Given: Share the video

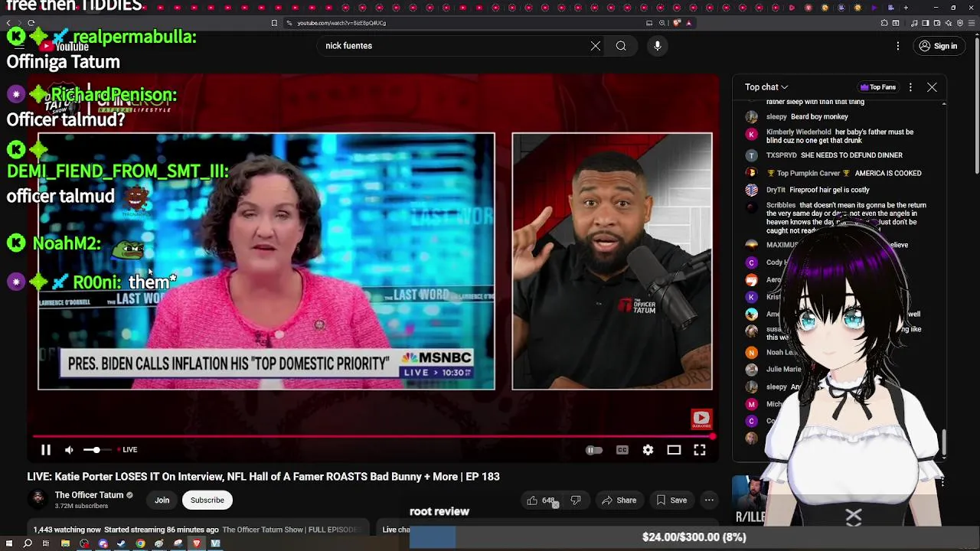Looking at the screenshot, I should click(619, 500).
